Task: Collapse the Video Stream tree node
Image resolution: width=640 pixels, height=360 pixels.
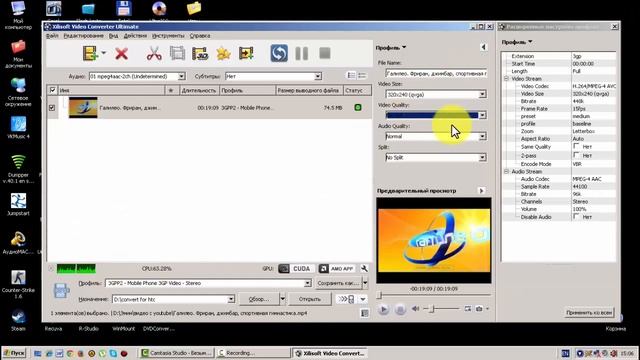Action: [506, 79]
